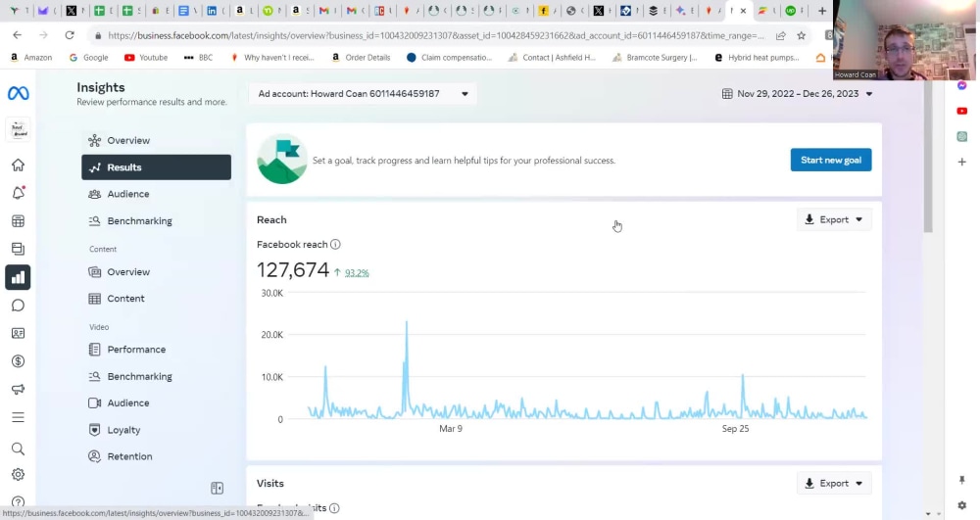Click the page vertical scrollbar
Image resolution: width=980 pixels, height=520 pixels.
927,156
